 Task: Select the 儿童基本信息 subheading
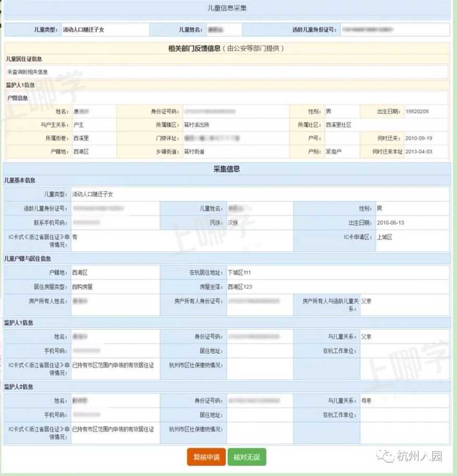click(20, 180)
